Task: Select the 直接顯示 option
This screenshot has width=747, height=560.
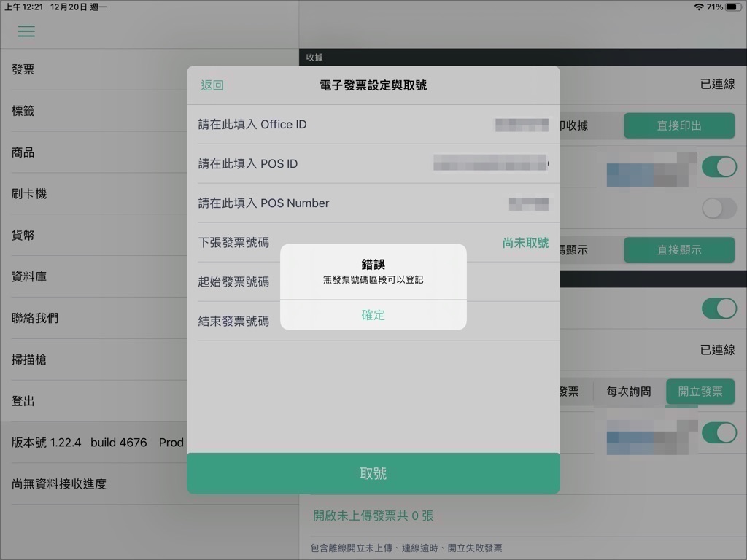Action: click(x=679, y=249)
